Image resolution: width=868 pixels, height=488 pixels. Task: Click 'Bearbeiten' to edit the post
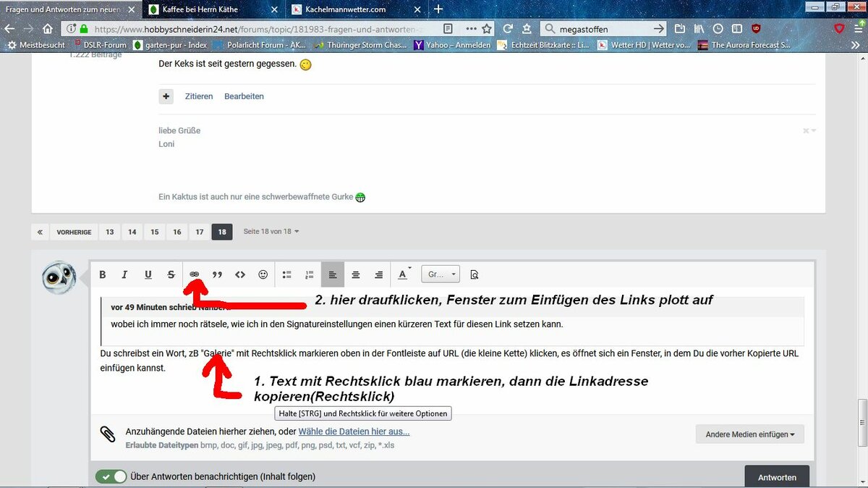pyautogui.click(x=244, y=96)
